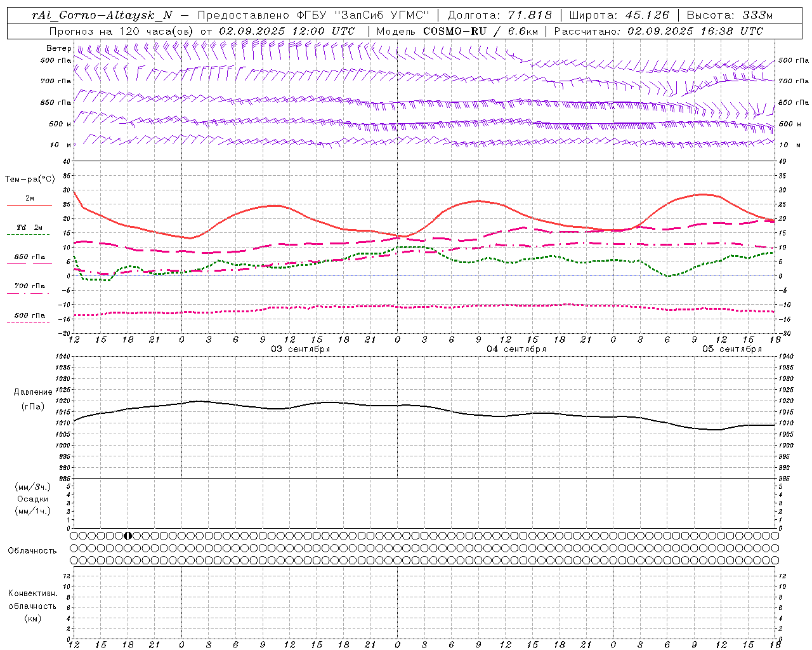The width and height of the screenshot is (812, 650).
Task: Click the Рассчитано: 02.09.2025 16:38 UTC timestamp
Action: click(658, 31)
